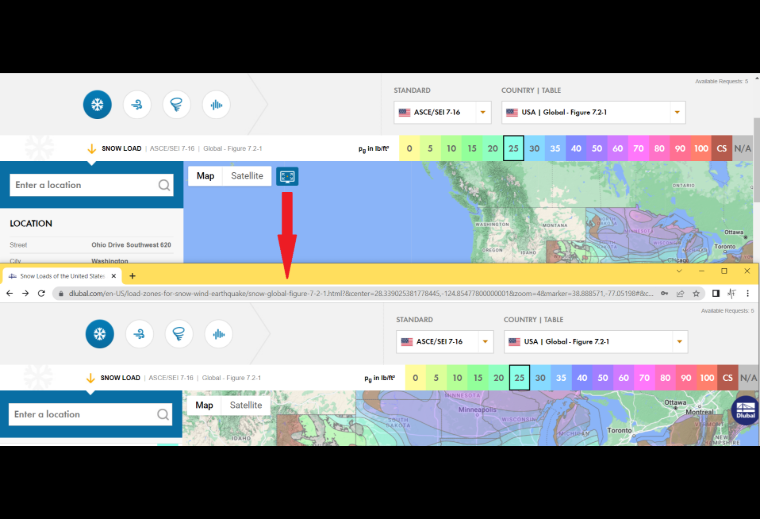The image size is (760, 519).
Task: Select the Tornado load icon in browser window
Action: click(x=179, y=334)
